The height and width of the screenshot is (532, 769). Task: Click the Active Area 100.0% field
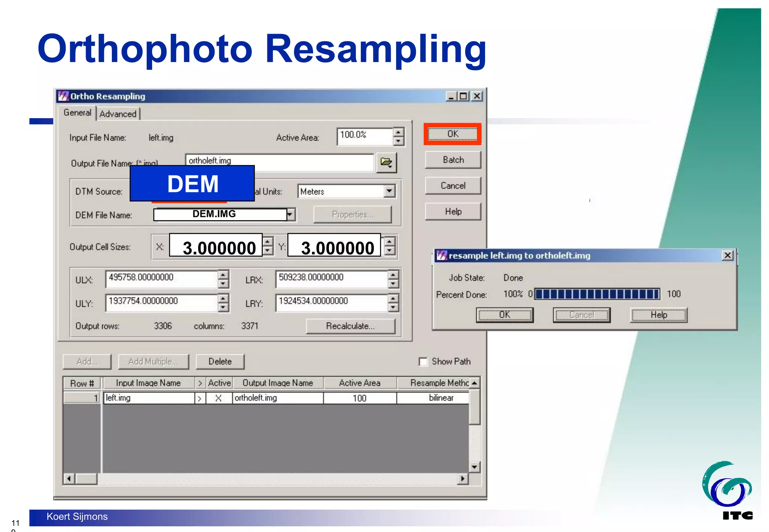click(x=365, y=137)
